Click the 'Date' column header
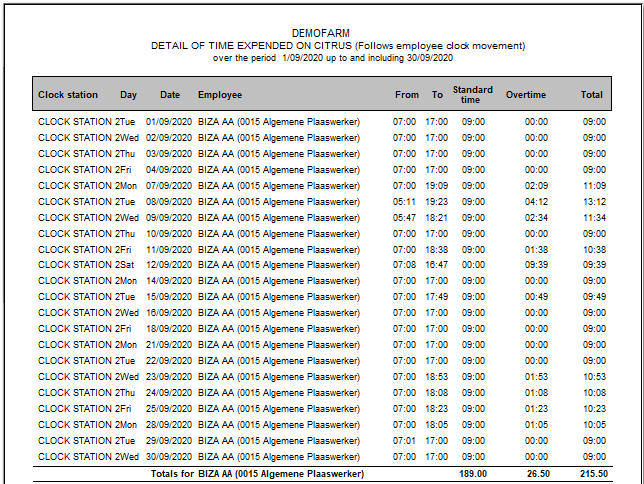The width and height of the screenshot is (644, 484). point(170,95)
